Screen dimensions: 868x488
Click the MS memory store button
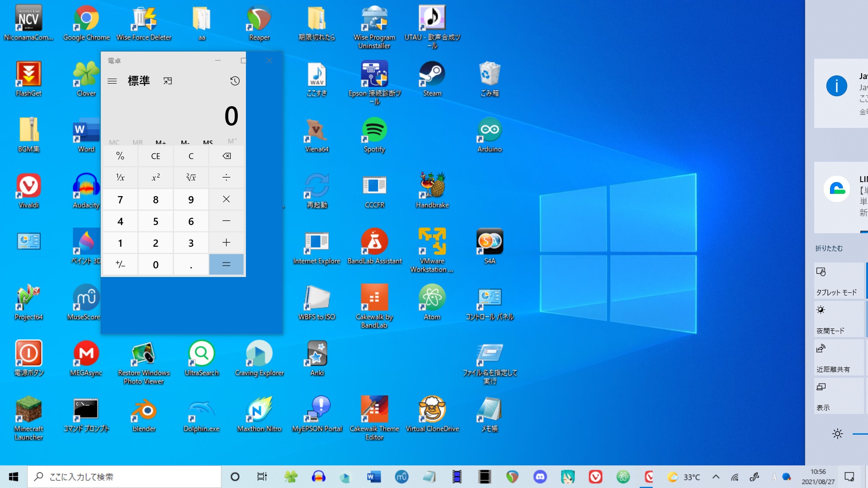[208, 142]
